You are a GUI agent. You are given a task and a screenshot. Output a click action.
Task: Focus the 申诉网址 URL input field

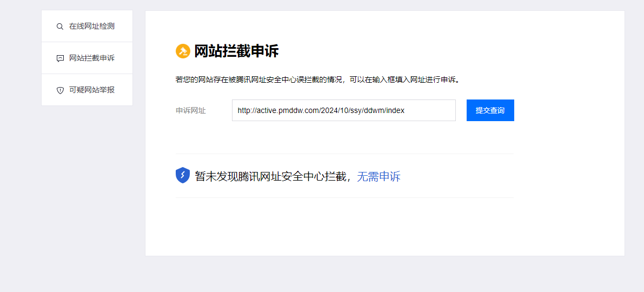coord(344,110)
